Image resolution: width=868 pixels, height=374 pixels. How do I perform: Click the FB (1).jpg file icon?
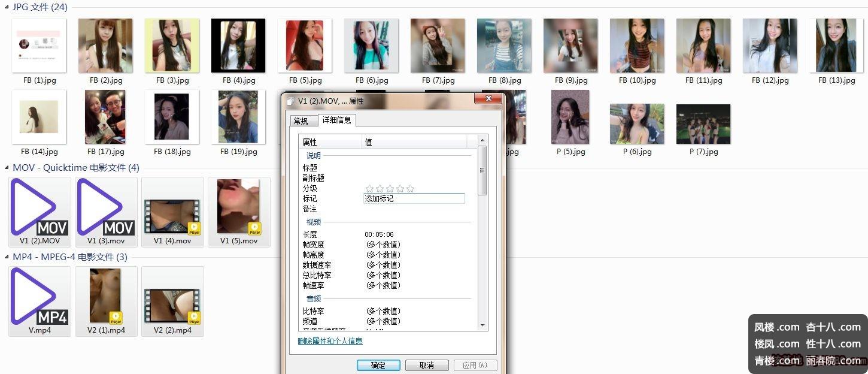[x=39, y=46]
